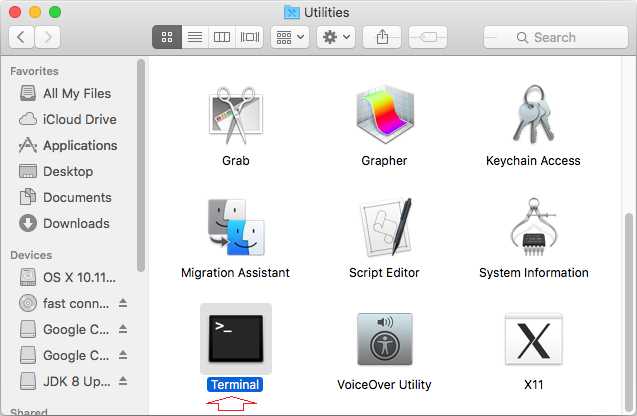Switch to Cover Flow view
Viewport: 637px width, 416px height.
click(249, 37)
